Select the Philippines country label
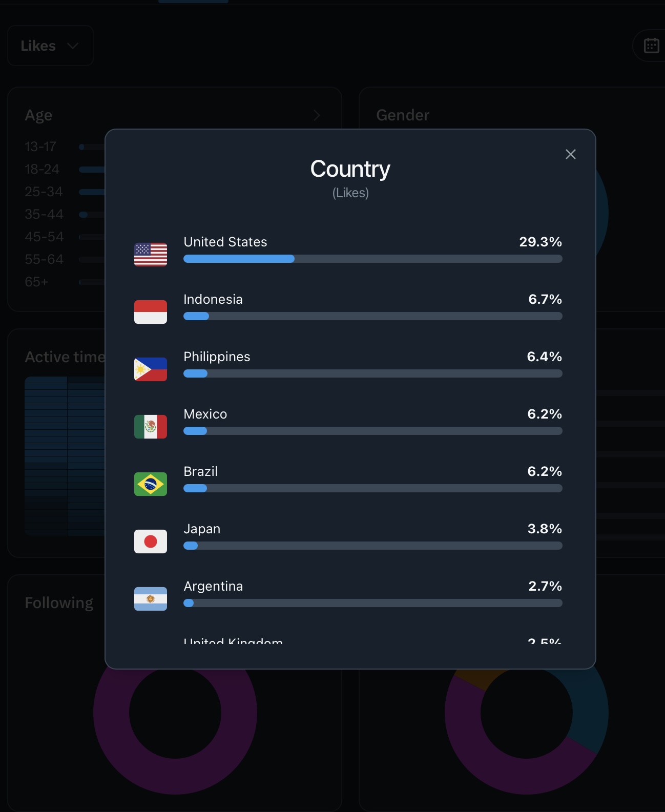 point(217,357)
